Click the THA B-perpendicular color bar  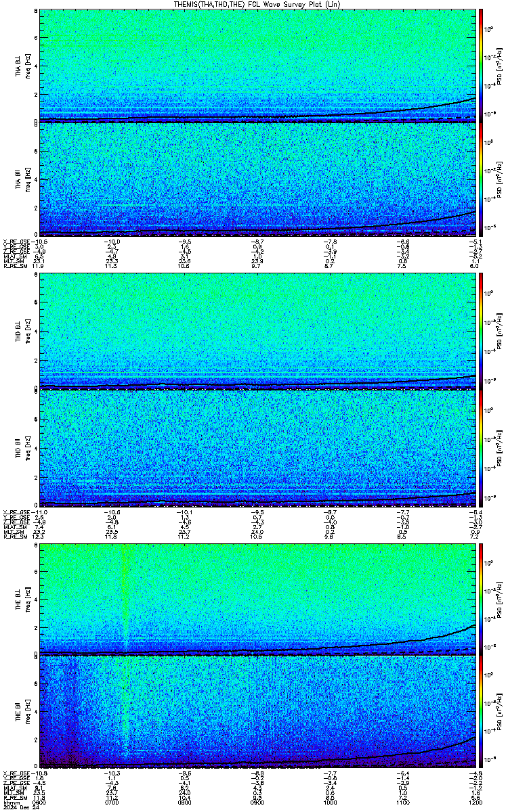(481, 65)
